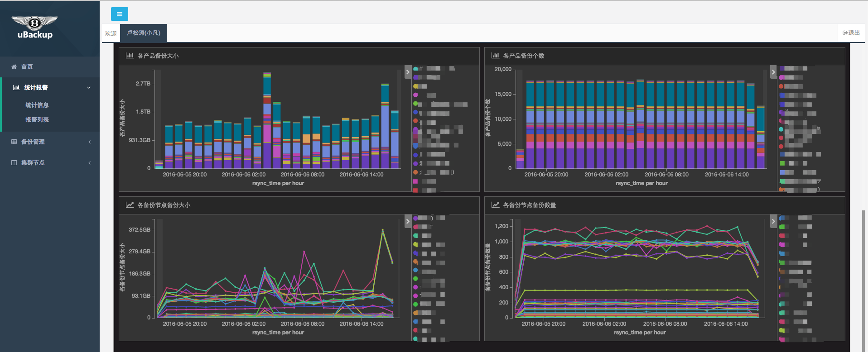The image size is (868, 352).
Task: Collapse legend of 各备份节点备份数量 chart
Action: 773,221
